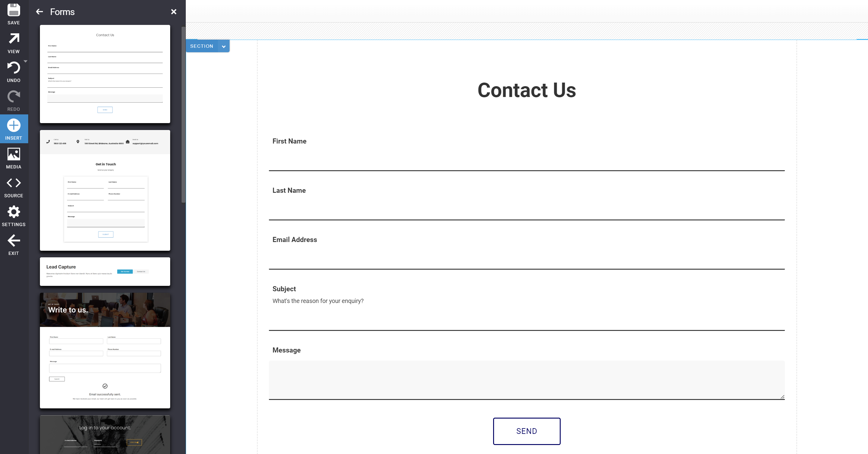868x454 pixels.
Task: Click into the First Name field
Action: coord(527,159)
